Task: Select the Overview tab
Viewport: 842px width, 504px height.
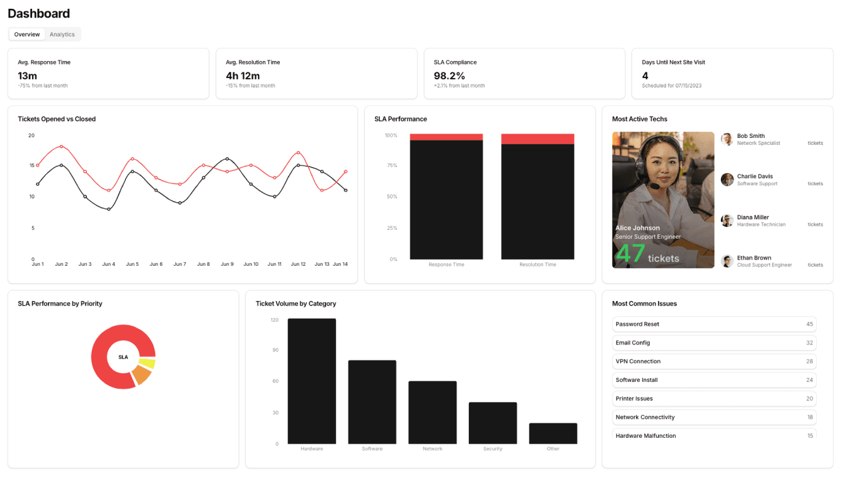Action: 27,35
